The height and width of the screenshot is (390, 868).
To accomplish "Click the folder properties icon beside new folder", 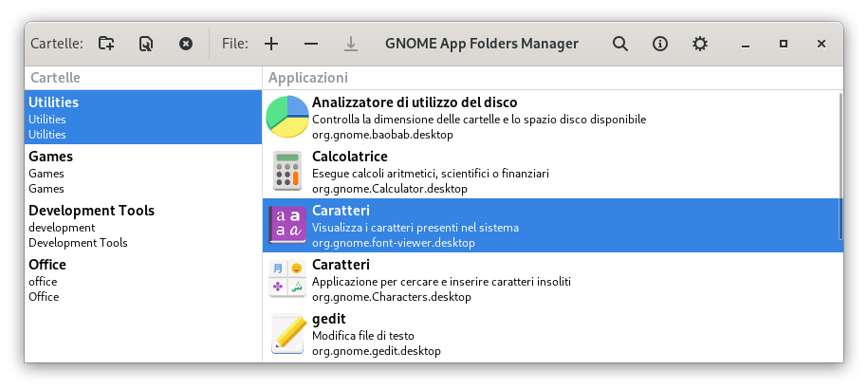I will [146, 44].
